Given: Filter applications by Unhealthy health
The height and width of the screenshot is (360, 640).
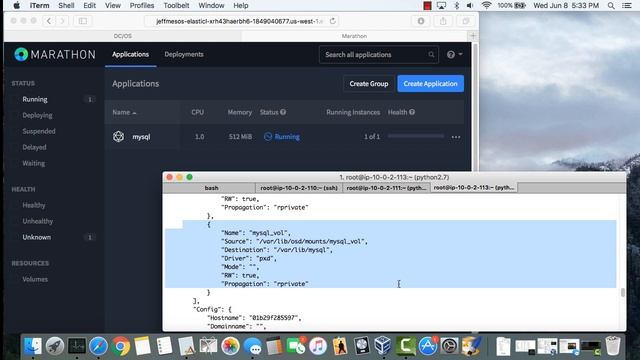Looking at the screenshot, I should (x=38, y=221).
